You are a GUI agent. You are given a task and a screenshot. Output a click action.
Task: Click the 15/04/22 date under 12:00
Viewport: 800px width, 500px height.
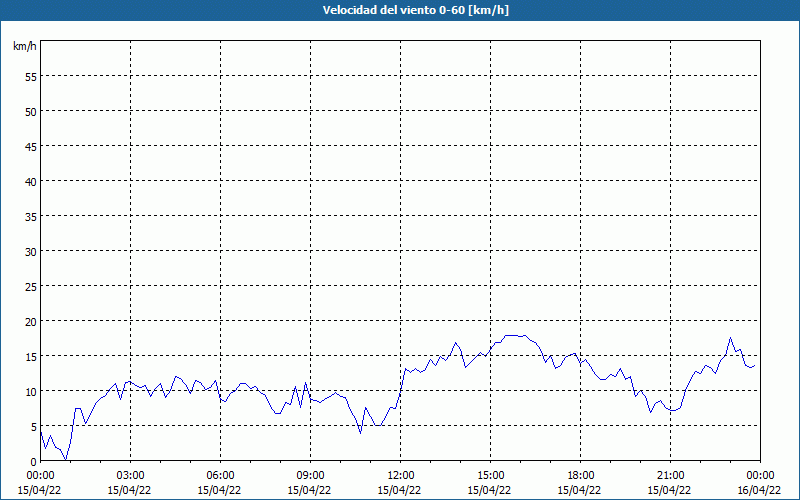pyautogui.click(x=399, y=490)
